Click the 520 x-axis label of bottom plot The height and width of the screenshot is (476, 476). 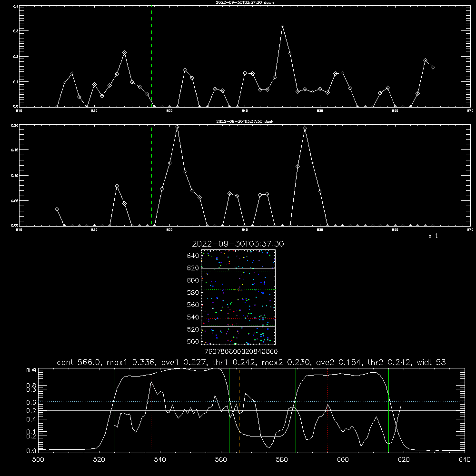99,460
